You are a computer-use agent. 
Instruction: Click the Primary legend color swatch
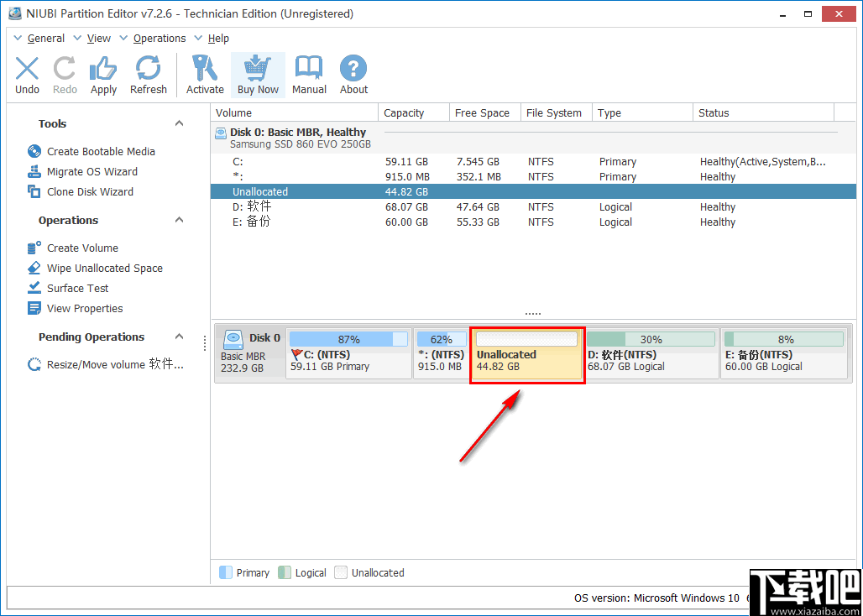point(225,572)
